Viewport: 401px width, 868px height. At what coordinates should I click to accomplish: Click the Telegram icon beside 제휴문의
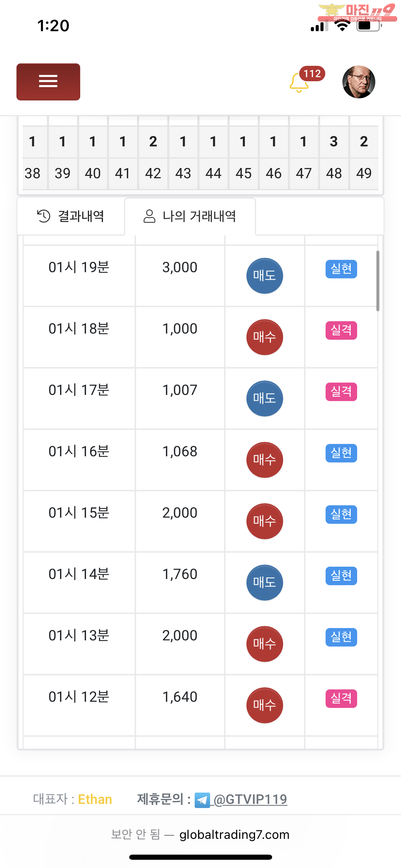pyautogui.click(x=202, y=800)
